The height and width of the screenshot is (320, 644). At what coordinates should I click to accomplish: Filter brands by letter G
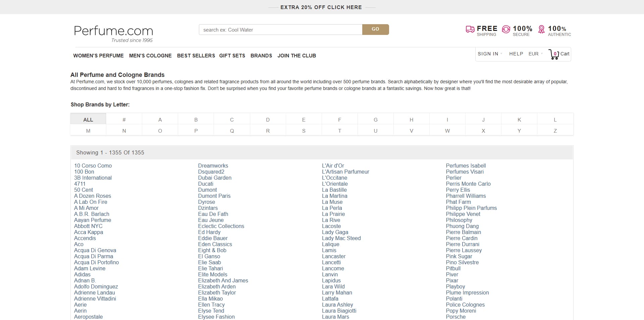tap(376, 120)
